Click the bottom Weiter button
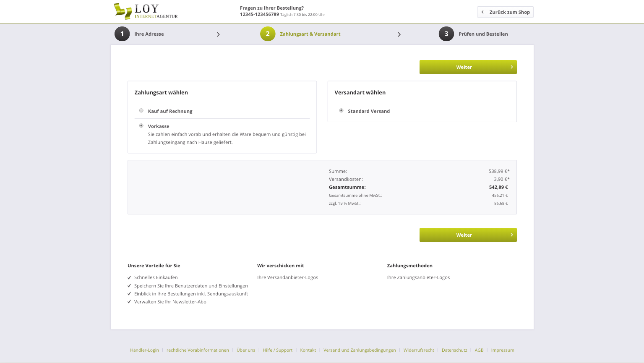 [468, 235]
